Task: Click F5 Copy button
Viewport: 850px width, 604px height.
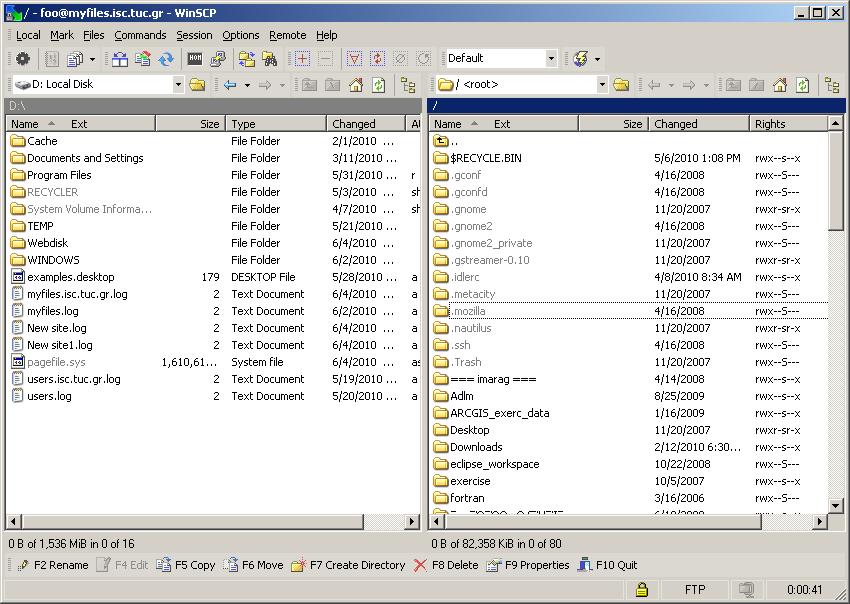Action: pos(186,565)
